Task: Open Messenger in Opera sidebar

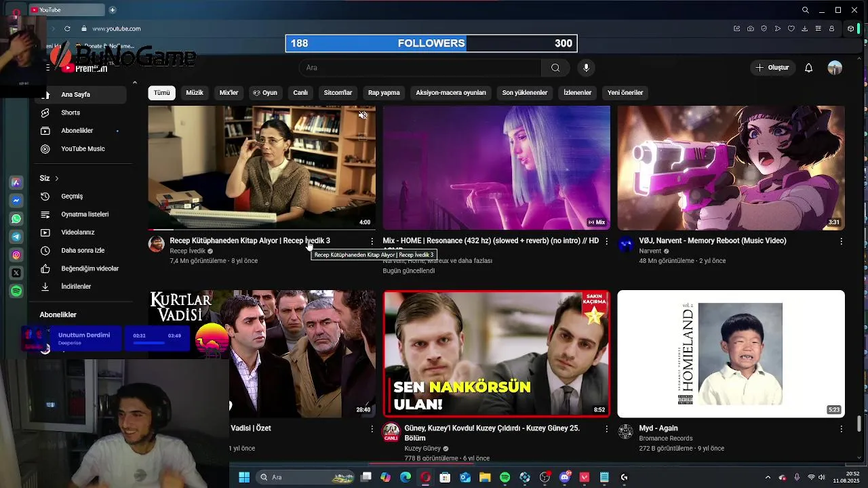Action: pyautogui.click(x=16, y=201)
